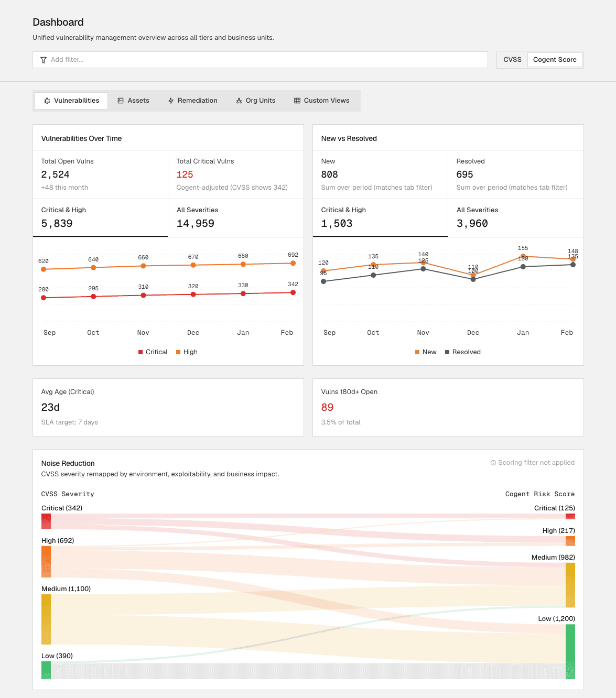616x698 pixels.
Task: Click the Nov High data point 660
Action: pos(143,266)
